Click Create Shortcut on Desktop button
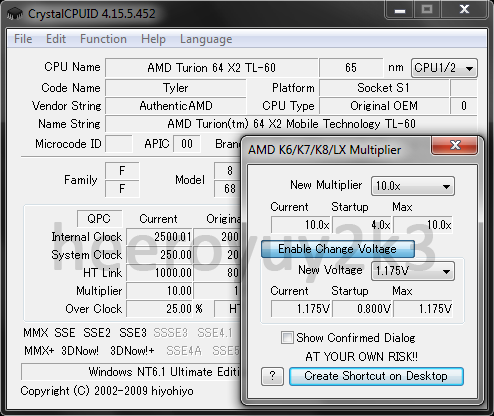Image resolution: width=494 pixels, height=416 pixels. (x=376, y=376)
